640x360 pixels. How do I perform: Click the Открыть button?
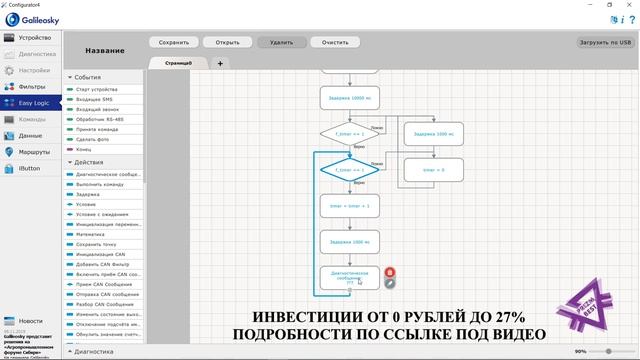[x=227, y=42]
